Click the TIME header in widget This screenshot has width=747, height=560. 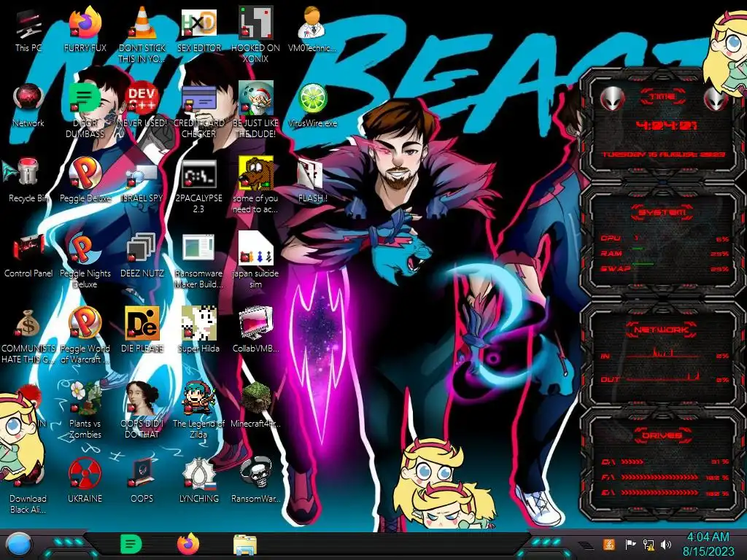(662, 97)
